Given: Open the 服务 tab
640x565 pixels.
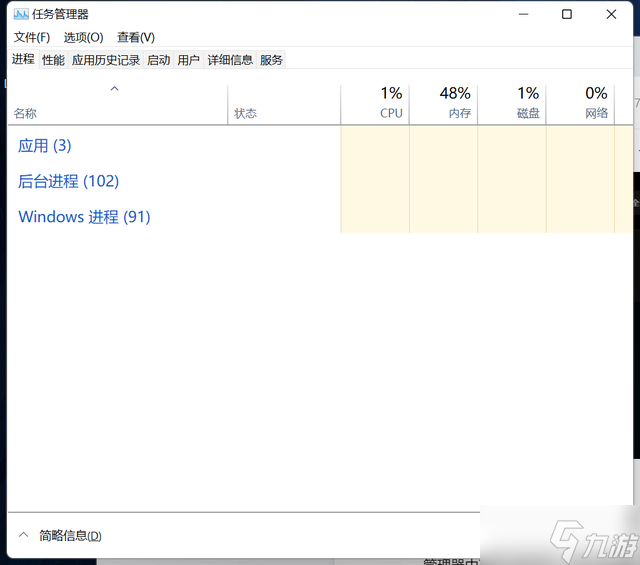Looking at the screenshot, I should coord(271,60).
